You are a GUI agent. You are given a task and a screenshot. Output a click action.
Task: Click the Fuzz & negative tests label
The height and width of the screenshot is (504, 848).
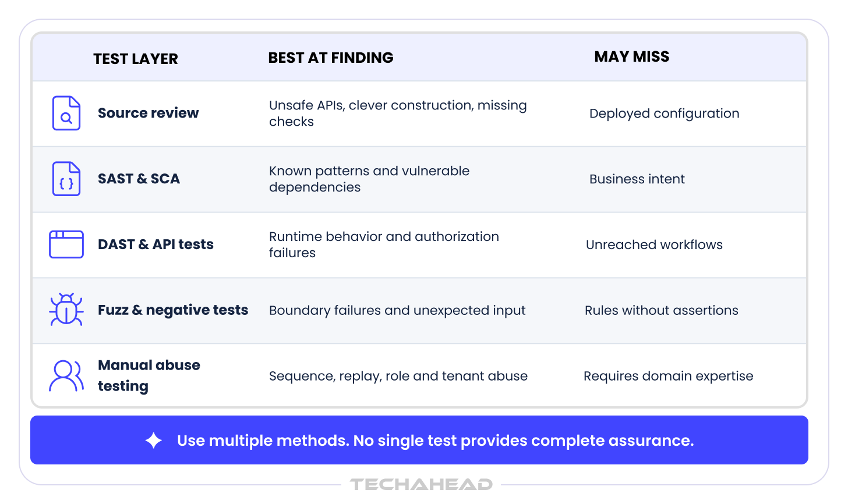[x=173, y=310]
